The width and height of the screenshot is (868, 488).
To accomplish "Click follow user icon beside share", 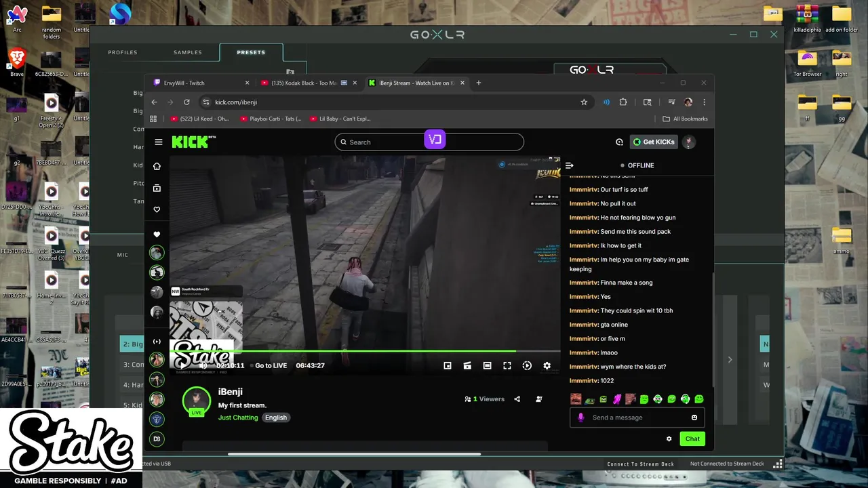I will 539,399.
